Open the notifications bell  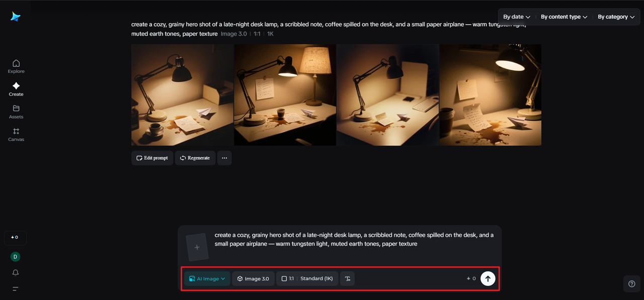click(x=16, y=272)
